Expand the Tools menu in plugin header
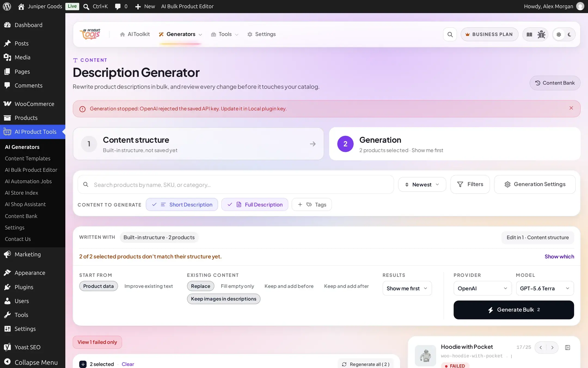Viewport: 588px width, 368px height. tap(225, 34)
